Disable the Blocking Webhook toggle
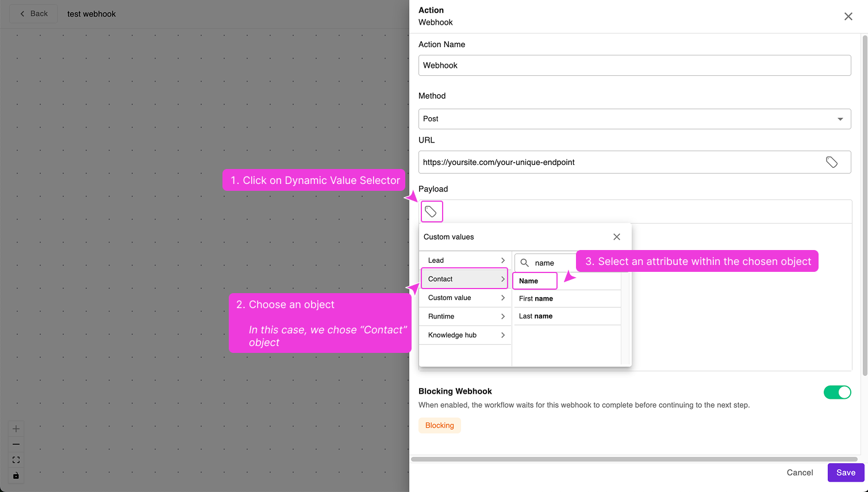The height and width of the screenshot is (492, 868). pos(838,392)
